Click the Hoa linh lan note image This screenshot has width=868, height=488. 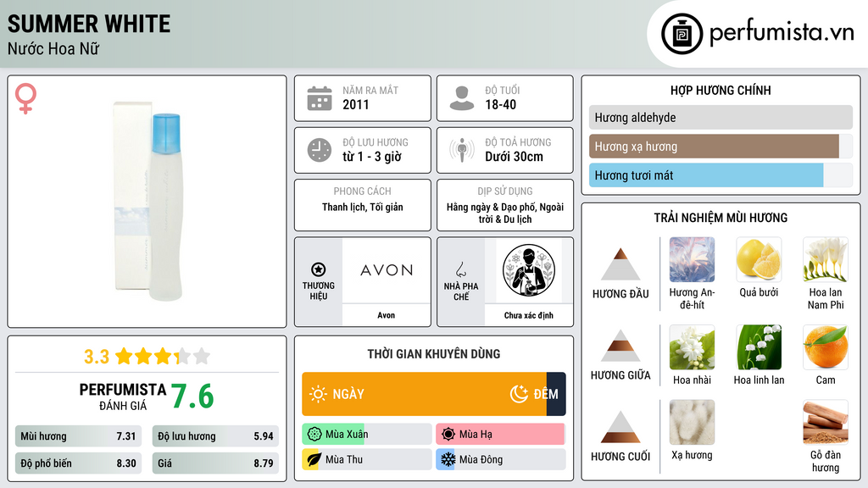coord(759,347)
